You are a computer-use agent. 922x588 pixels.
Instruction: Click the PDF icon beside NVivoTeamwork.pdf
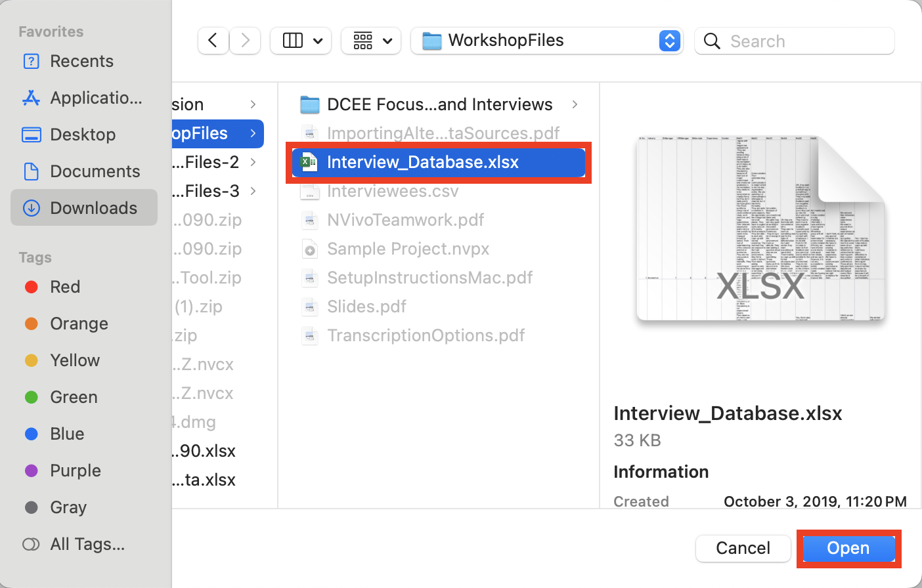309,220
